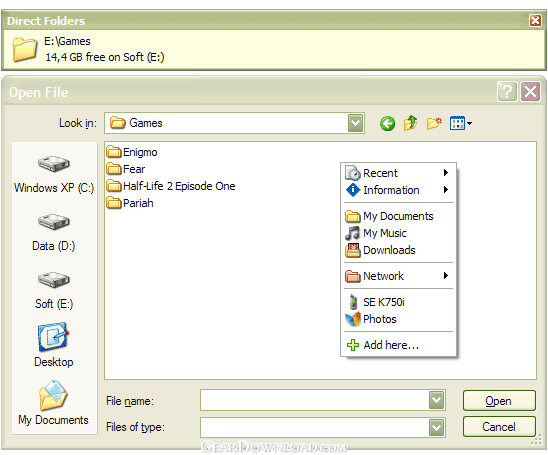This screenshot has height=455, width=548.
Task: Create a new folder via toolbar icon
Action: click(x=434, y=123)
